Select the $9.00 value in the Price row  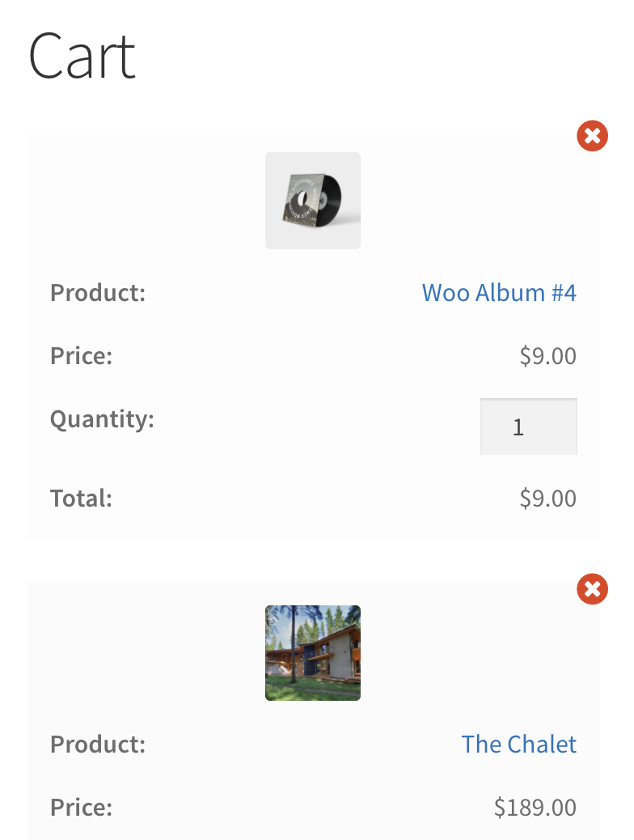[547, 356]
